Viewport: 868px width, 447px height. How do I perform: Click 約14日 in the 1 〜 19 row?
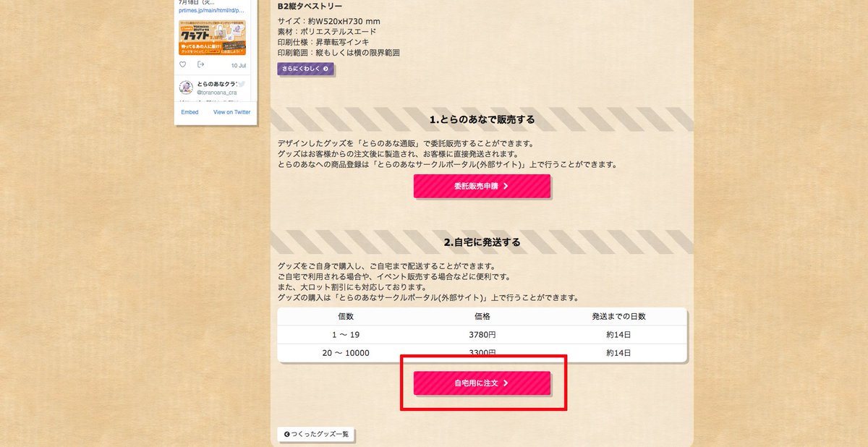(618, 335)
